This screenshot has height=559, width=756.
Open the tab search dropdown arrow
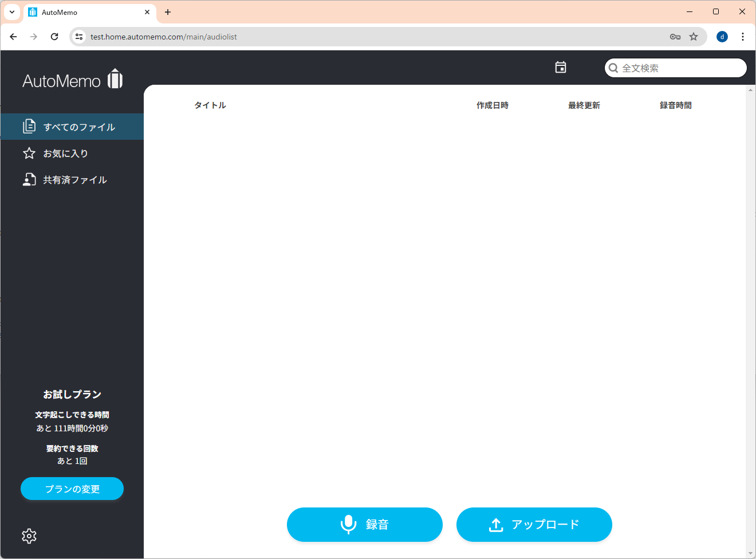12,12
